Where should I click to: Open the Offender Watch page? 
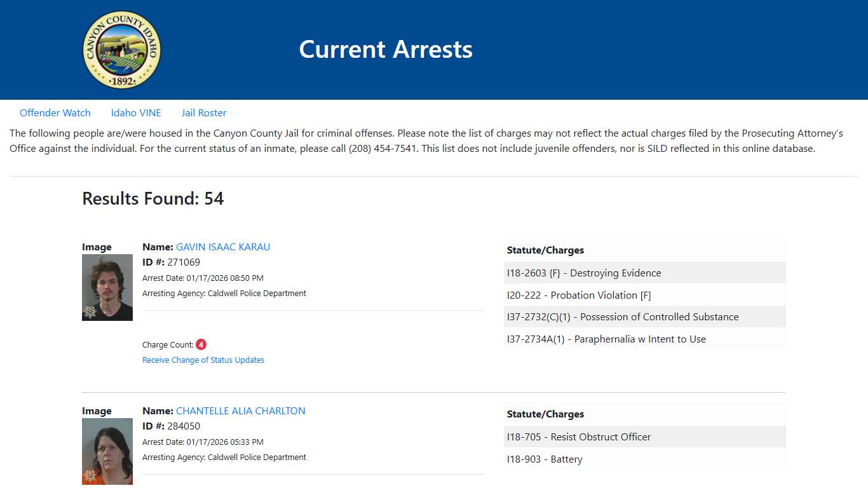point(55,112)
